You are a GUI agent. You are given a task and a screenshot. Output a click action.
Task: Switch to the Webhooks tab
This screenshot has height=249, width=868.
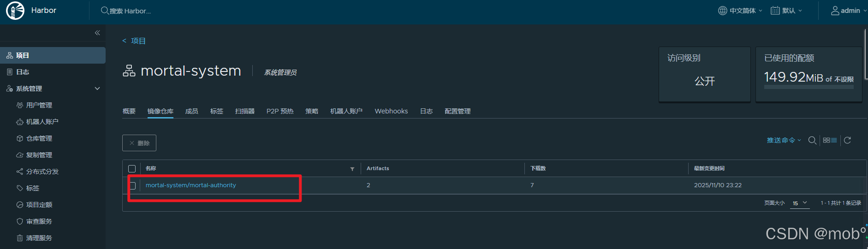(391, 111)
